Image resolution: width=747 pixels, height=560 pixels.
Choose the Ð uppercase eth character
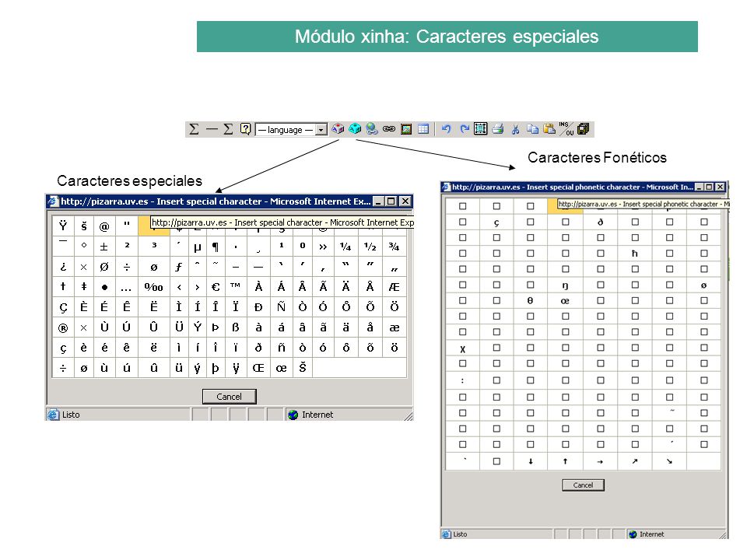258,307
